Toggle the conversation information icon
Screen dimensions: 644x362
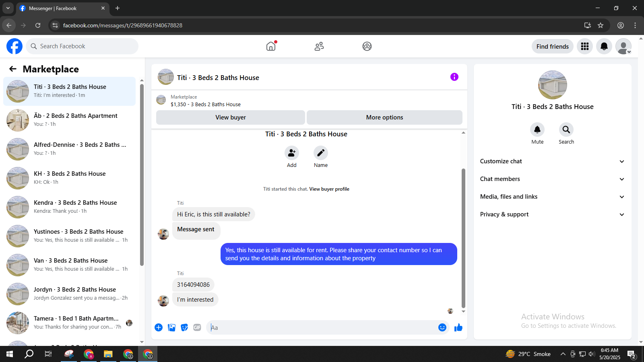[x=454, y=77]
